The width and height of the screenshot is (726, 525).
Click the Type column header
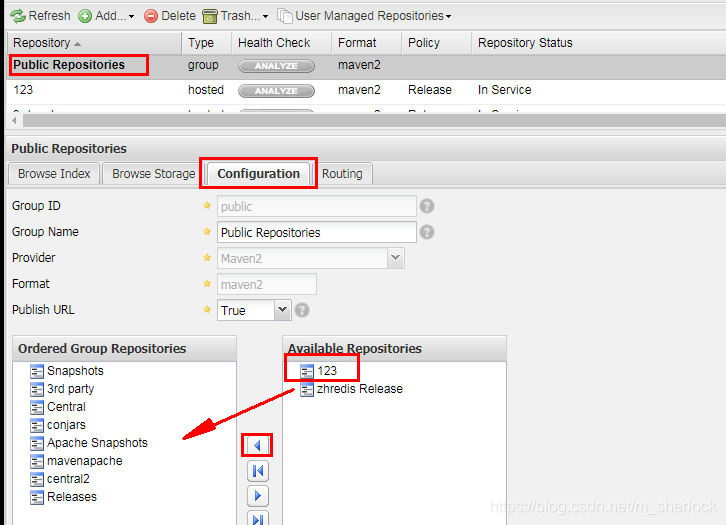[x=207, y=43]
